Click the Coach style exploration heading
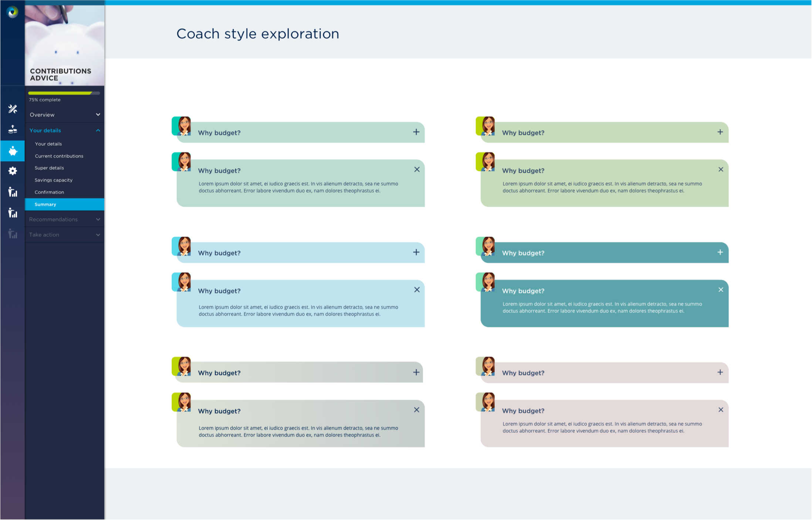 tap(258, 34)
